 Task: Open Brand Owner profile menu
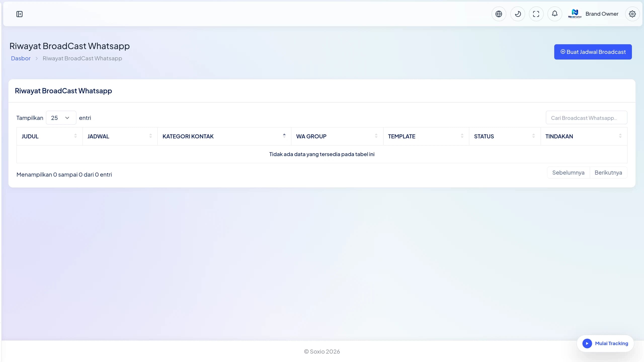(x=602, y=14)
